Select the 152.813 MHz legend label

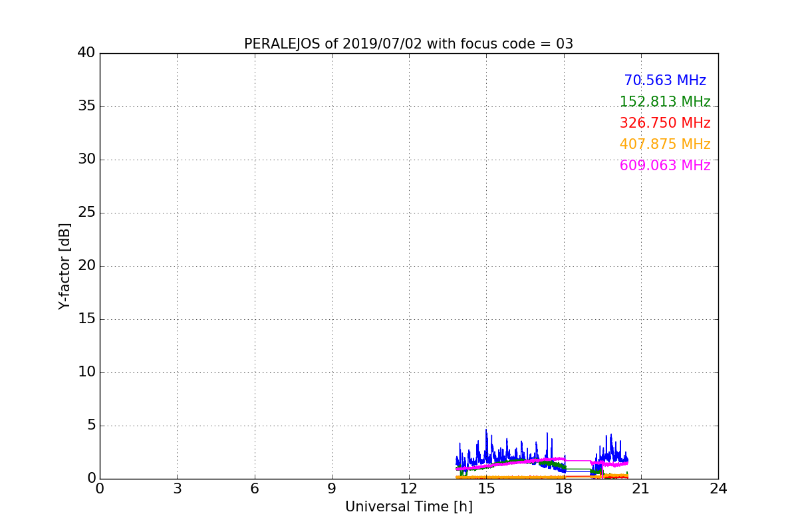665,102
